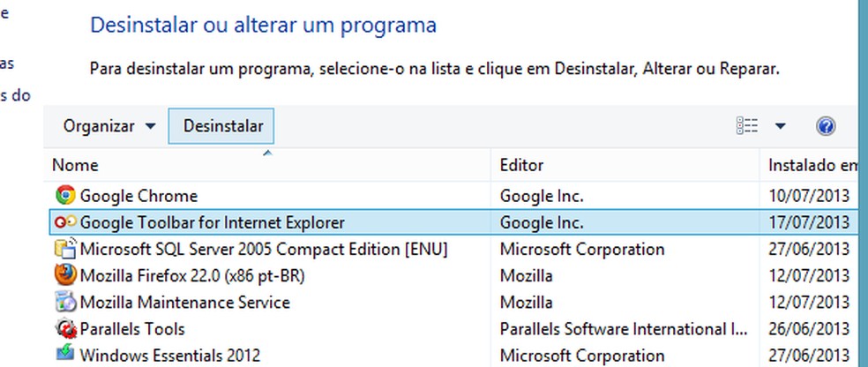The image size is (868, 367).
Task: Change the view using the view icon
Action: (x=746, y=126)
